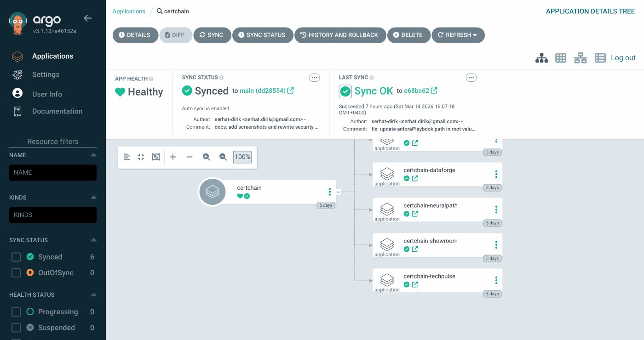Image resolution: width=644 pixels, height=340 pixels.
Task: Zoom in on the resource tree
Action: (x=206, y=157)
